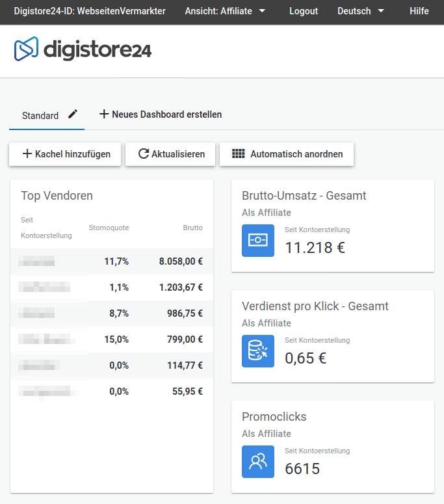Click the Logout link
This screenshot has height=504, width=444.
304,11
